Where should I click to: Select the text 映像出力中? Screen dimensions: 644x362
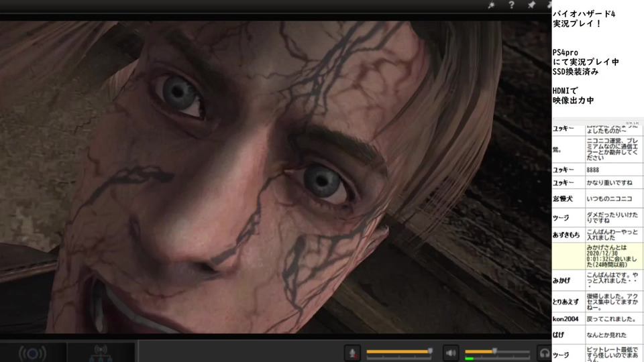click(x=573, y=100)
